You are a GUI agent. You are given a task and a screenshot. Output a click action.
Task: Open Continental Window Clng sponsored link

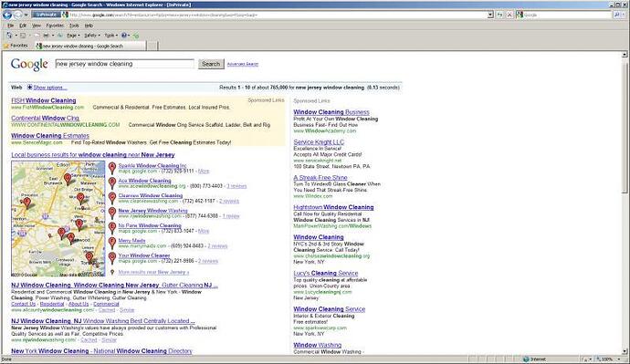[x=45, y=118]
